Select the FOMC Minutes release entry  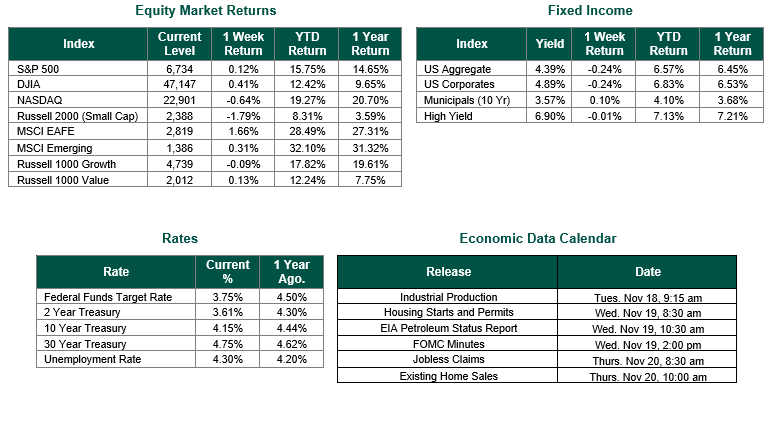click(448, 343)
